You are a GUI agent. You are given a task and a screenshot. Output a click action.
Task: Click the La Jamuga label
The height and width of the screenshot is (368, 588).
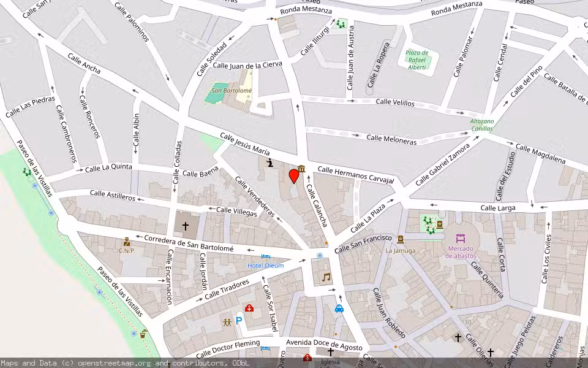coord(401,250)
